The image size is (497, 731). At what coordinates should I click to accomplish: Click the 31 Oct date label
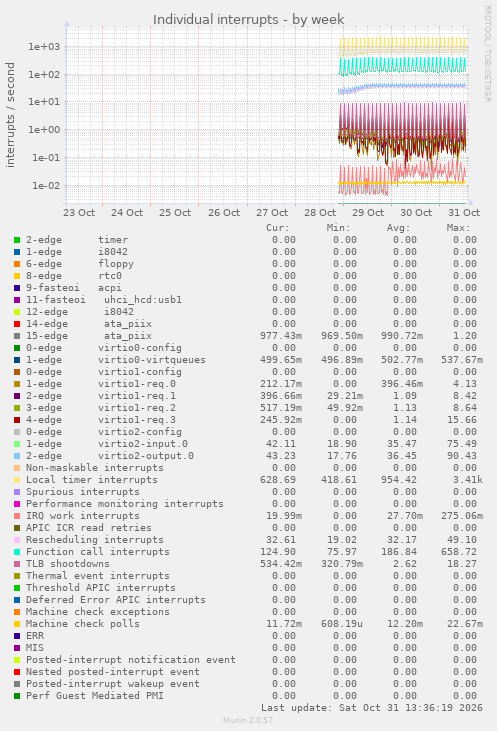[x=464, y=213]
